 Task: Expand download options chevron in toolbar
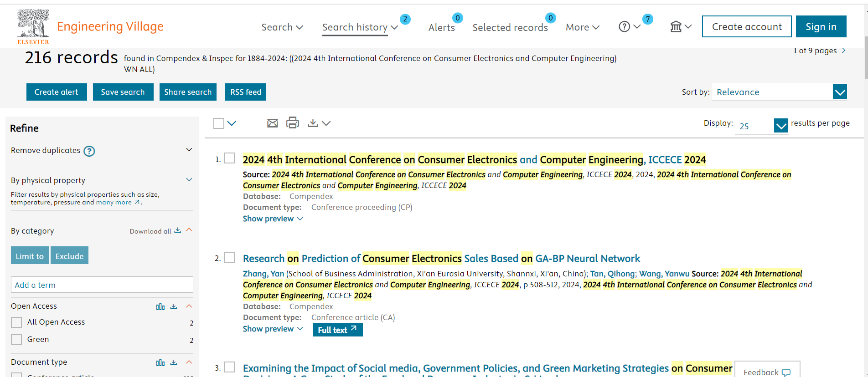click(326, 123)
